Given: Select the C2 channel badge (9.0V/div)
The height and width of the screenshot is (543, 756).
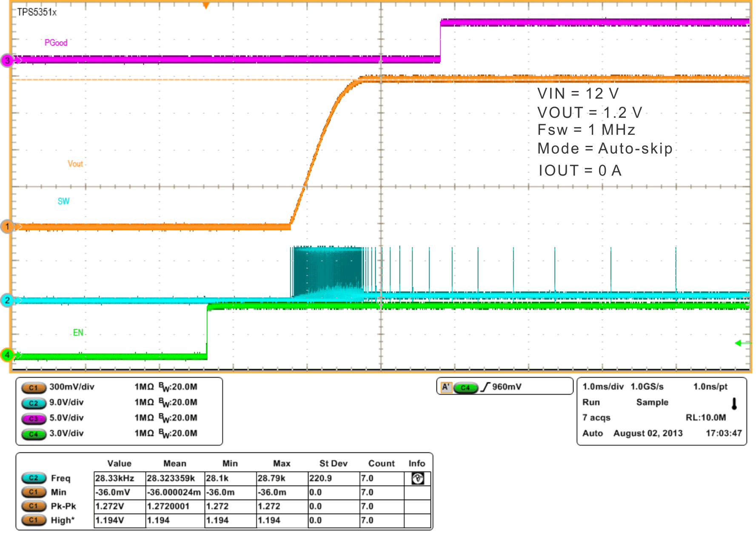Looking at the screenshot, I should point(34,403).
